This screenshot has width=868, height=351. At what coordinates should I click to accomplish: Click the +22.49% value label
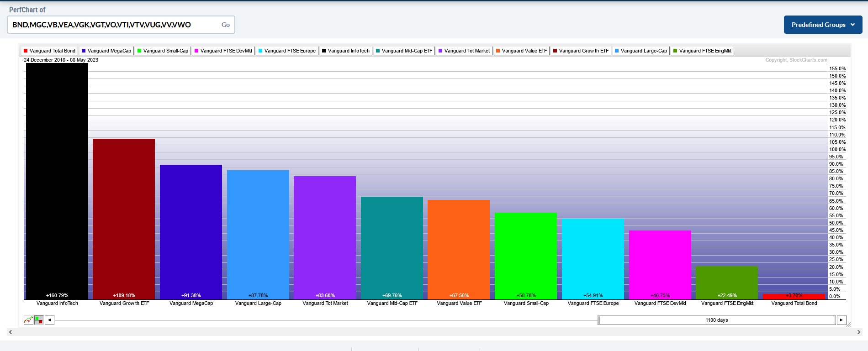click(727, 295)
